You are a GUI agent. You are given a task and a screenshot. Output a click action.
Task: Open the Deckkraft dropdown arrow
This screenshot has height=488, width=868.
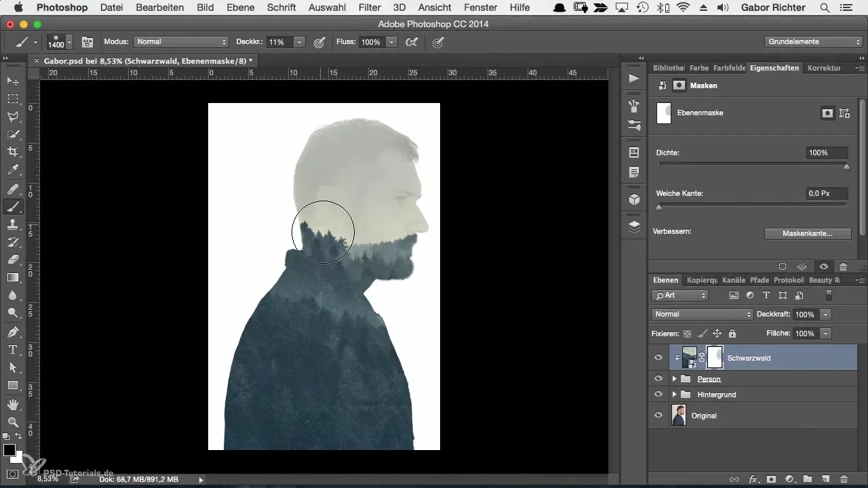825,314
